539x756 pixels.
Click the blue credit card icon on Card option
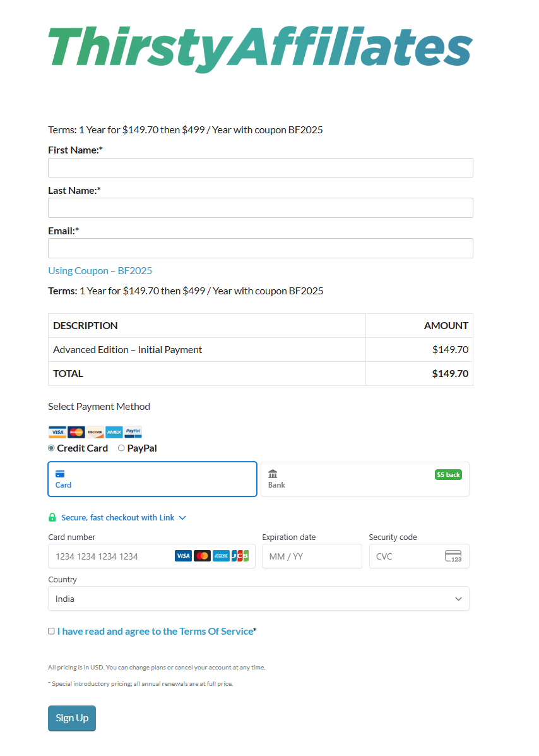point(61,474)
